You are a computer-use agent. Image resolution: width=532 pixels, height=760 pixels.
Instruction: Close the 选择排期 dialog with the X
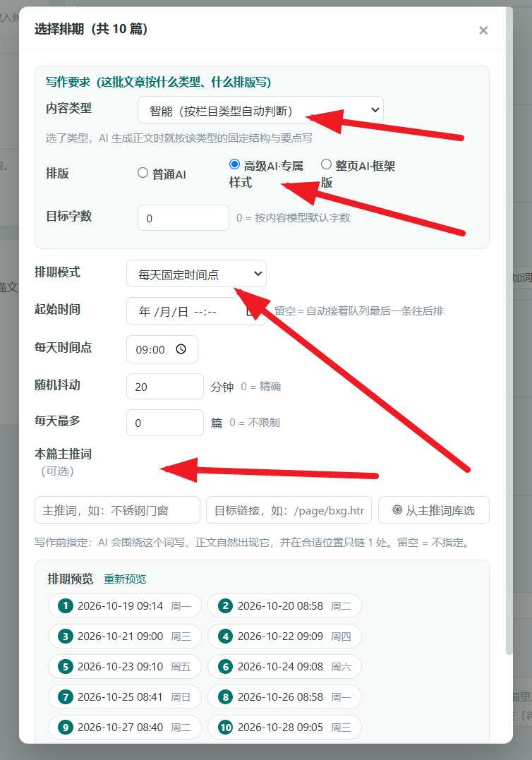pyautogui.click(x=483, y=30)
